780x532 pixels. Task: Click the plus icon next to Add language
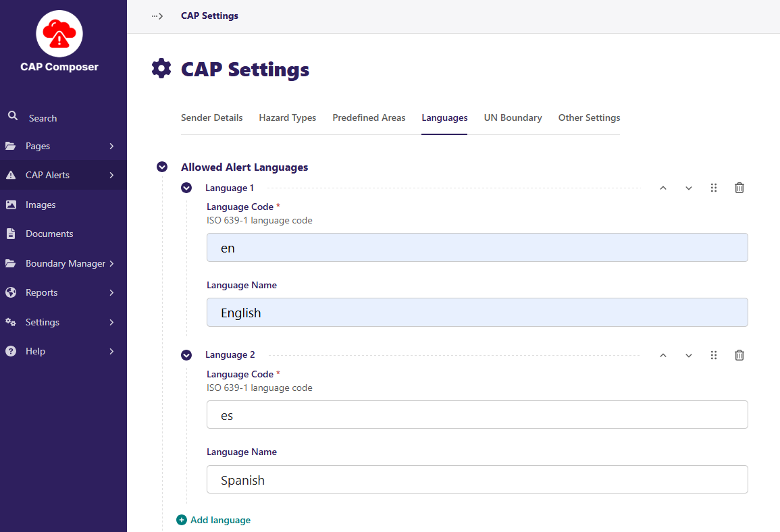tap(182, 520)
